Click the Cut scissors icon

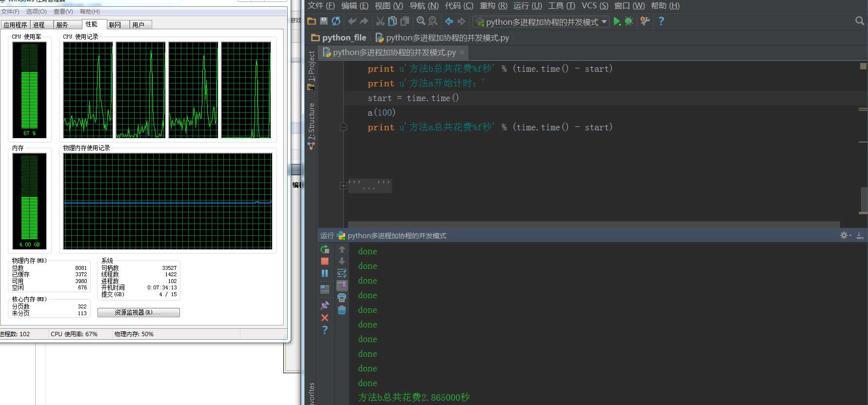tap(380, 21)
